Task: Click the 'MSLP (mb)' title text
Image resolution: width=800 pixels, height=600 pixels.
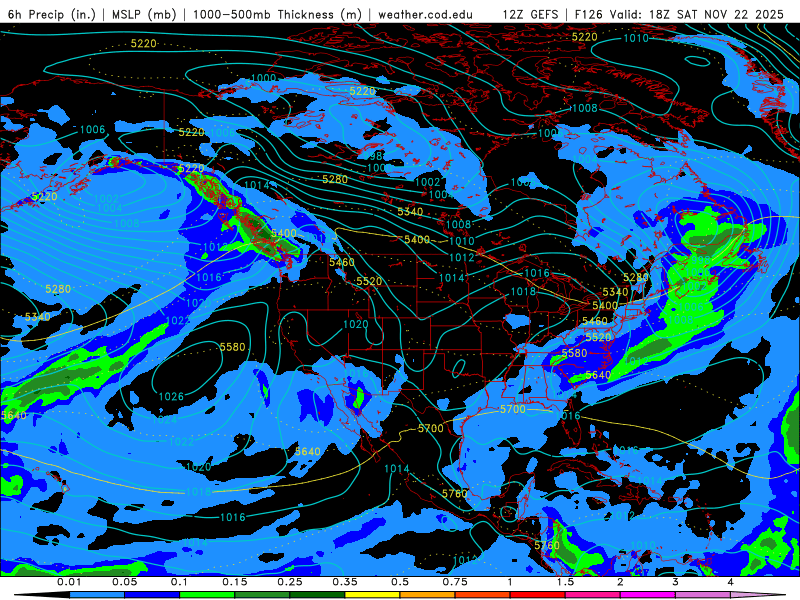Action: click(x=144, y=14)
